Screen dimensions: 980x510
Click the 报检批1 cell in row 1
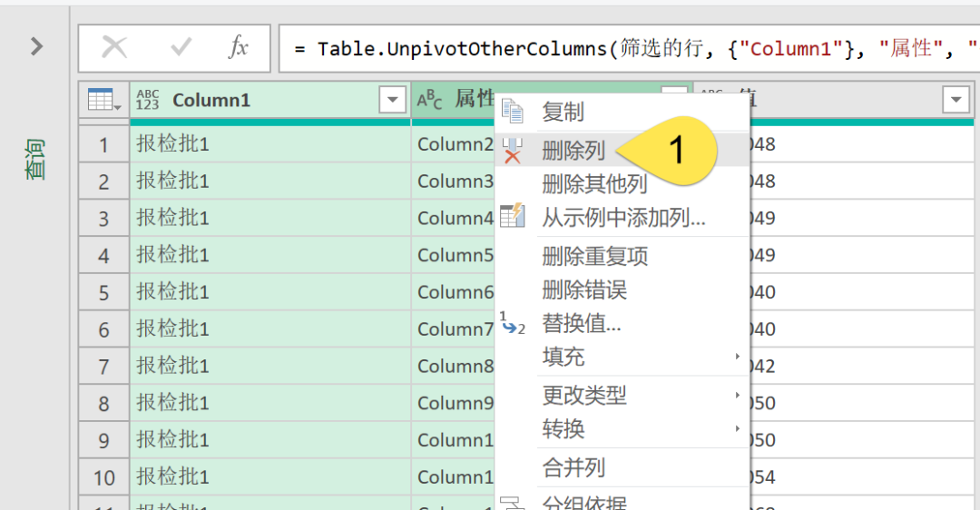click(x=270, y=144)
